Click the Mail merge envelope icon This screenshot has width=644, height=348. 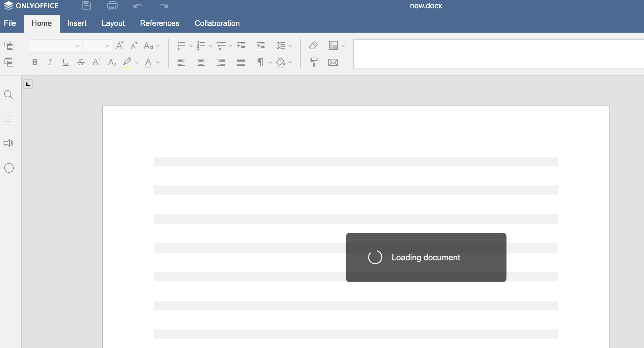[333, 62]
